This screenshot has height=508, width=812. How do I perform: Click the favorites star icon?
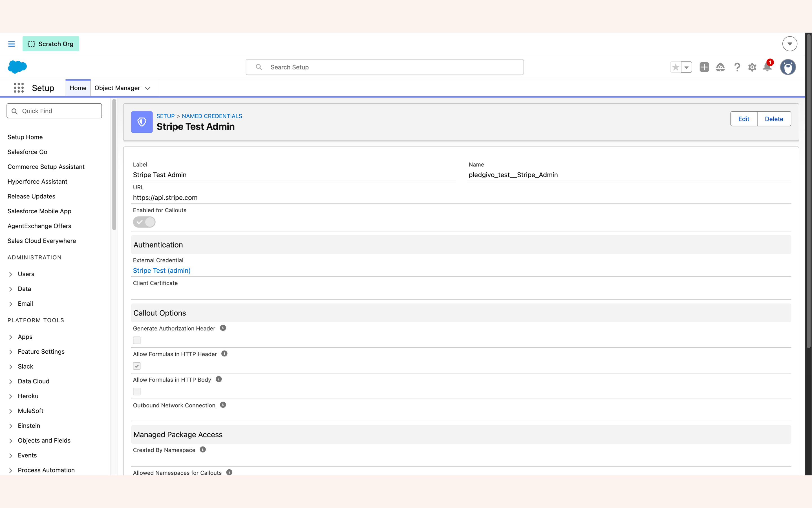click(676, 67)
